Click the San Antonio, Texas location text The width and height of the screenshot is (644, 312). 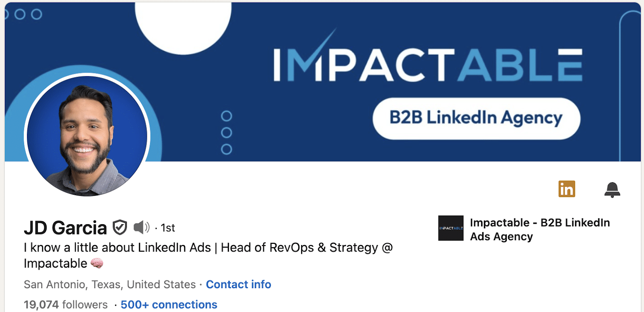[x=109, y=285]
